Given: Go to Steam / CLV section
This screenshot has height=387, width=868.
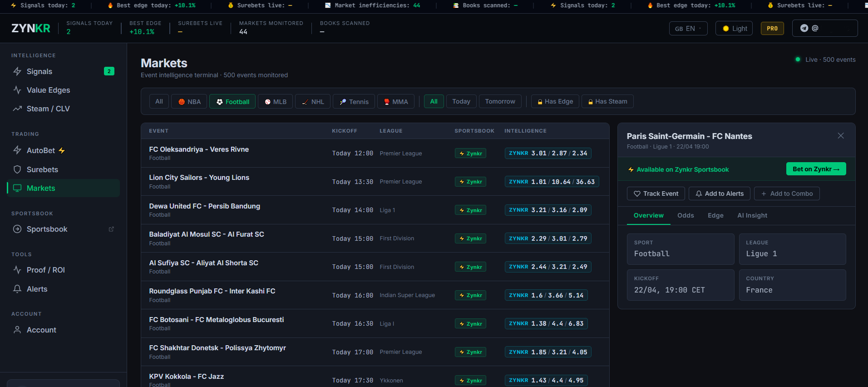Looking at the screenshot, I should point(64,109).
